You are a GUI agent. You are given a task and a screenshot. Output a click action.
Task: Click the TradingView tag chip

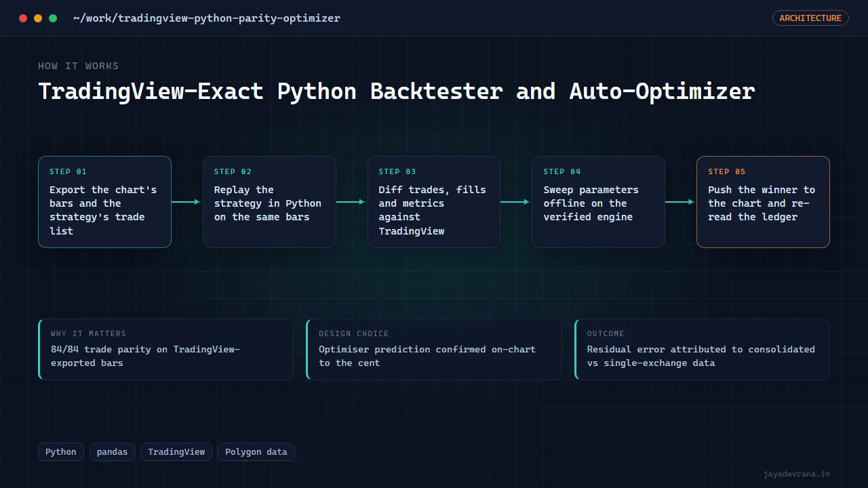(x=176, y=452)
